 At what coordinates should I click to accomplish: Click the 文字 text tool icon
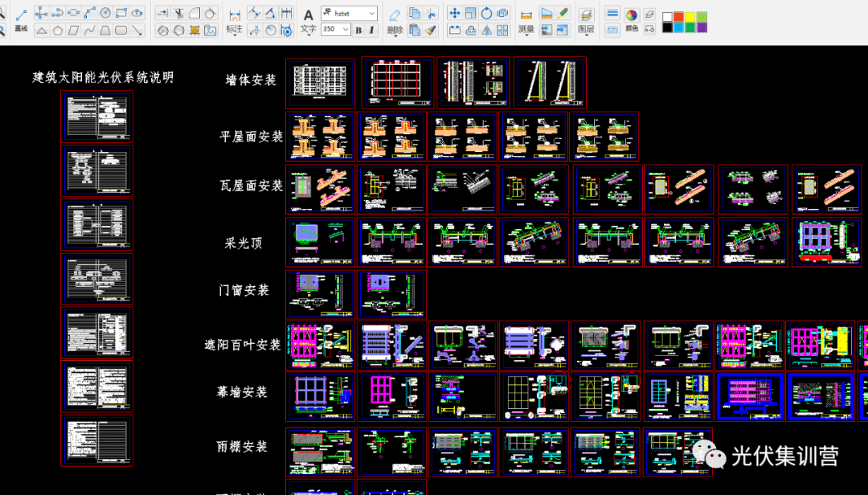click(x=308, y=15)
